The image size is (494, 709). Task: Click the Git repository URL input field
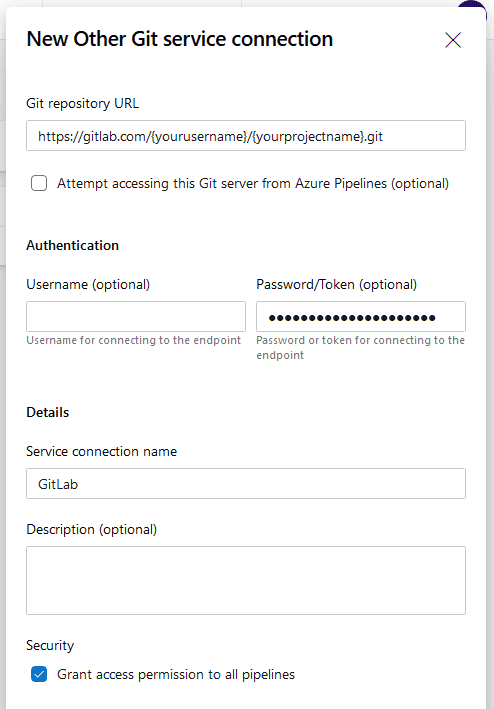[x=246, y=136]
